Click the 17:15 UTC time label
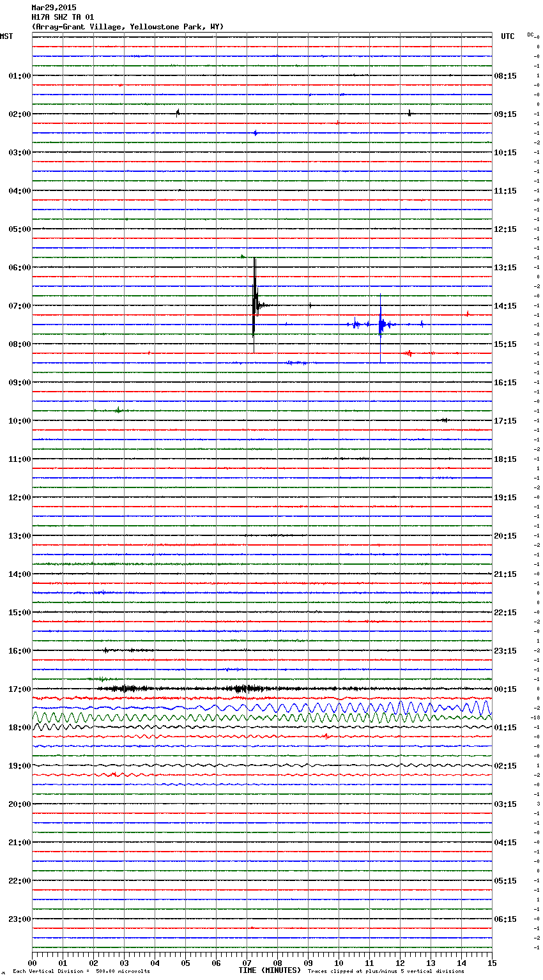The width and height of the screenshot is (543, 980). click(505, 421)
